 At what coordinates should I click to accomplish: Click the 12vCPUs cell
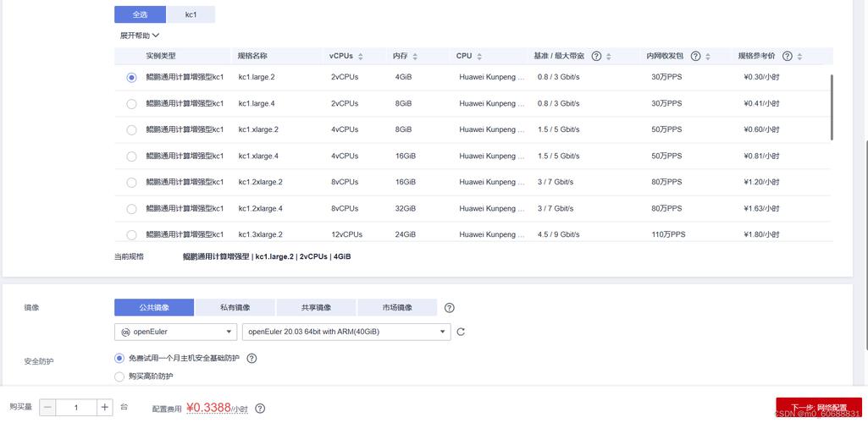[x=346, y=234]
